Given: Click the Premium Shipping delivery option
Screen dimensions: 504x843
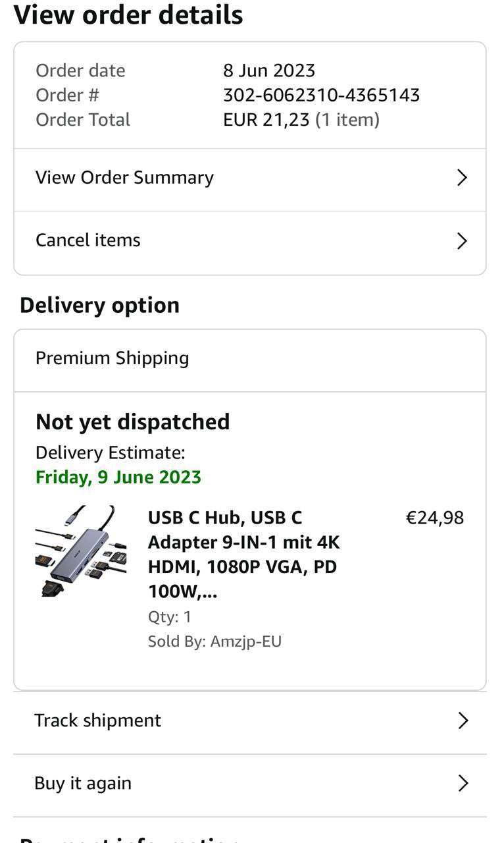Looking at the screenshot, I should coord(112,358).
